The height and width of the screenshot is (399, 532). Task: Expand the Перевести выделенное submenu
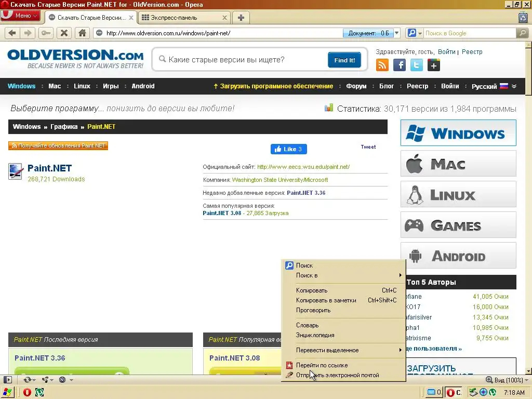[x=344, y=350]
